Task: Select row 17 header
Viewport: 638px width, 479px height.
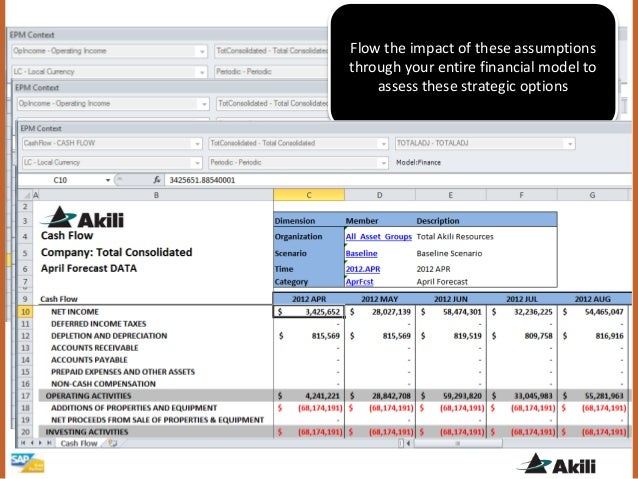Action: point(25,396)
